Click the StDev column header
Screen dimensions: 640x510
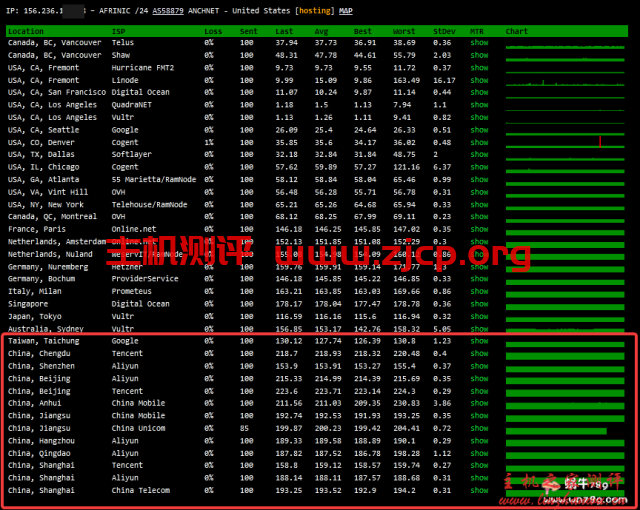444,31
